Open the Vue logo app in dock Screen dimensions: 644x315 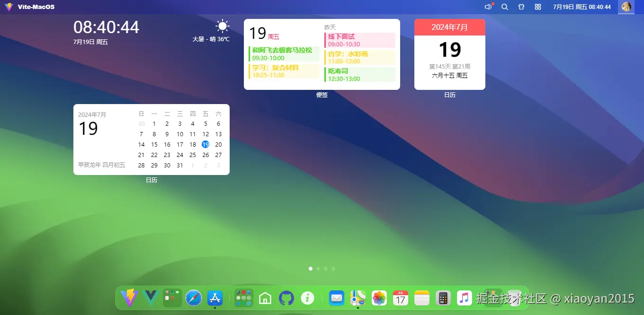pyautogui.click(x=151, y=298)
